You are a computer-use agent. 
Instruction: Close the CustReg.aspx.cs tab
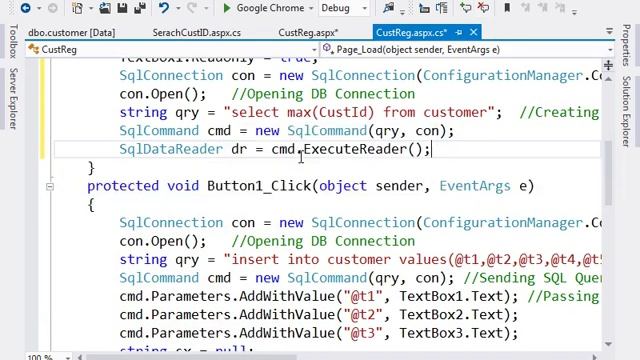(473, 32)
